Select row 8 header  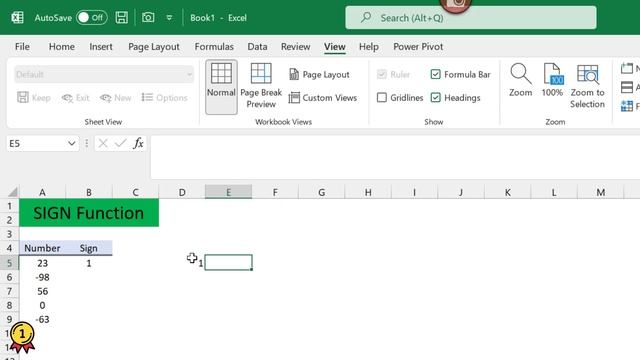(x=9, y=305)
